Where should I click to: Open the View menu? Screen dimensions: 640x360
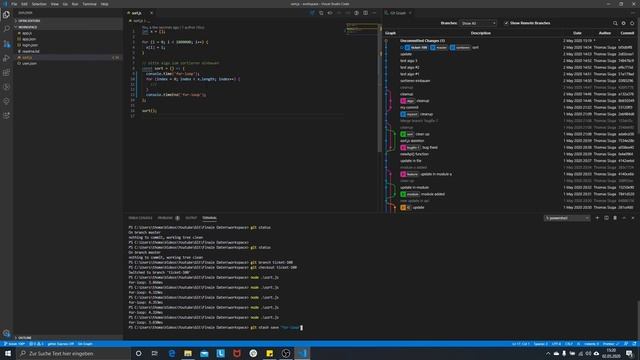click(54, 4)
